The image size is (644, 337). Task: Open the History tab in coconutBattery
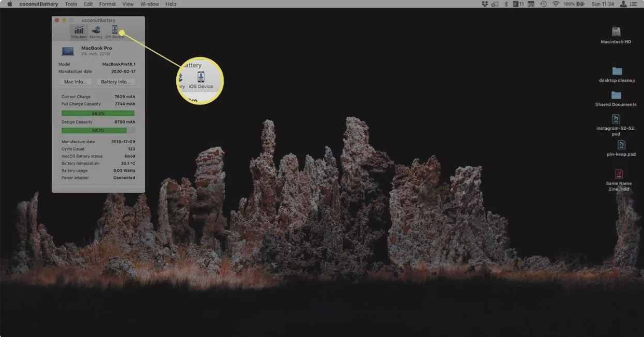(96, 32)
